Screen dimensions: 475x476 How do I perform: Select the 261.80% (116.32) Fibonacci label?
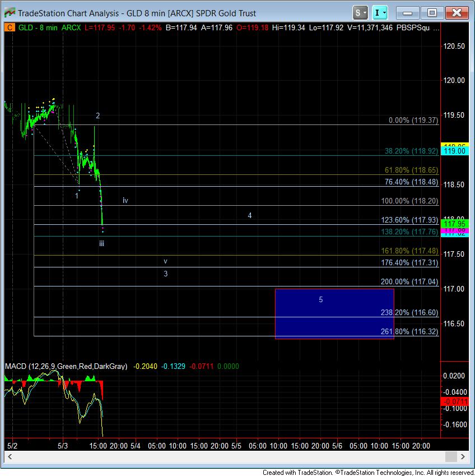[409, 331]
